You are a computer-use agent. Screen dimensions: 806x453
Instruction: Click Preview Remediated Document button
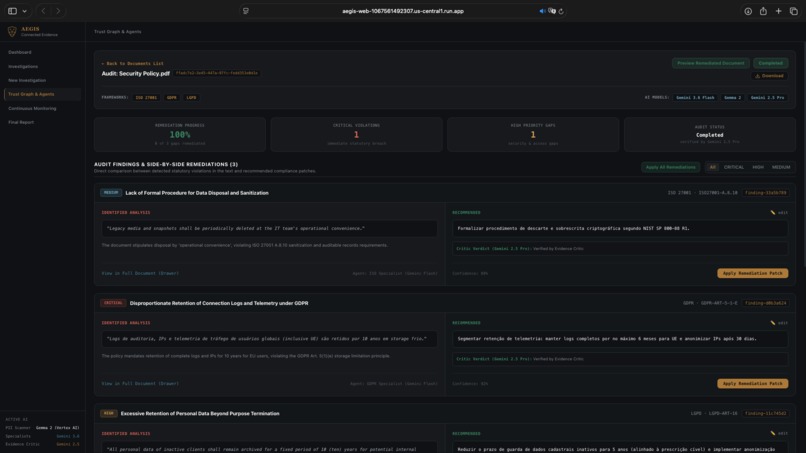pyautogui.click(x=710, y=63)
